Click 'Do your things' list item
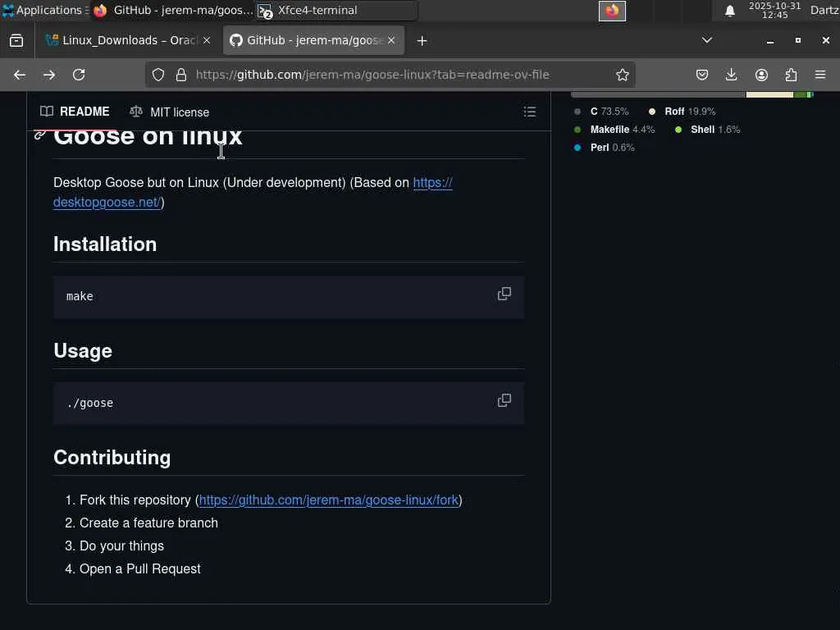Image resolution: width=840 pixels, height=630 pixels. [121, 546]
